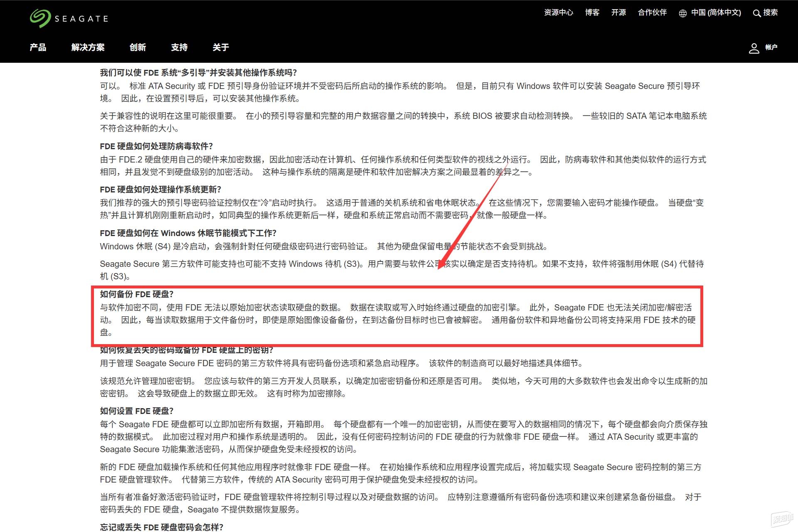
Task: Click paragraph starting 该规范允许管理加密密钥
Action: [x=404, y=387]
